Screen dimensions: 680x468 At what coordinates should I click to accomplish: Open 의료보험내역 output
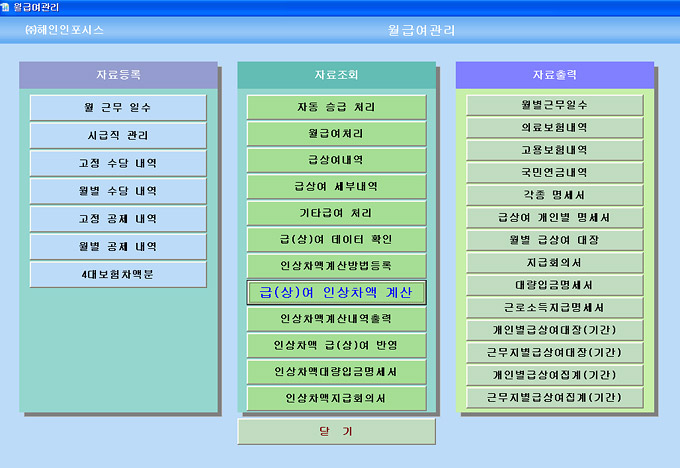click(555, 128)
